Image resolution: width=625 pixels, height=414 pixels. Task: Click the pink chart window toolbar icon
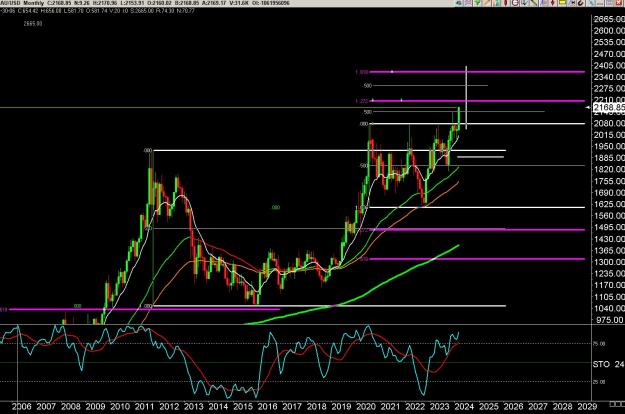coord(468,3)
